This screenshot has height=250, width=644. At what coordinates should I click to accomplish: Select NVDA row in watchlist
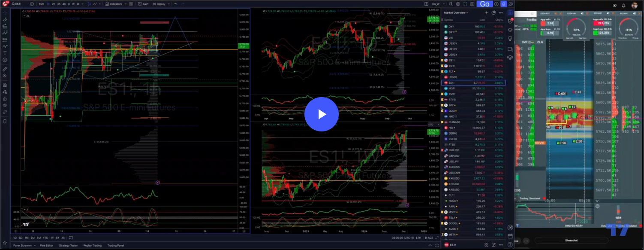click(473, 201)
